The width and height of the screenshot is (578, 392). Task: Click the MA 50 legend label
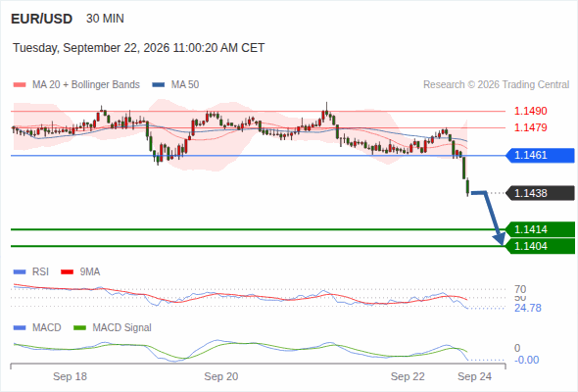pos(185,85)
